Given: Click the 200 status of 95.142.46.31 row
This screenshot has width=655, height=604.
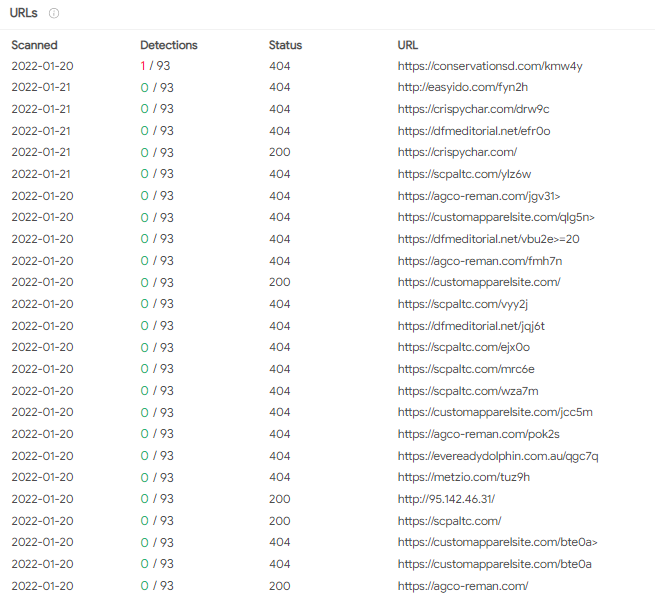Looking at the screenshot, I should (279, 499).
